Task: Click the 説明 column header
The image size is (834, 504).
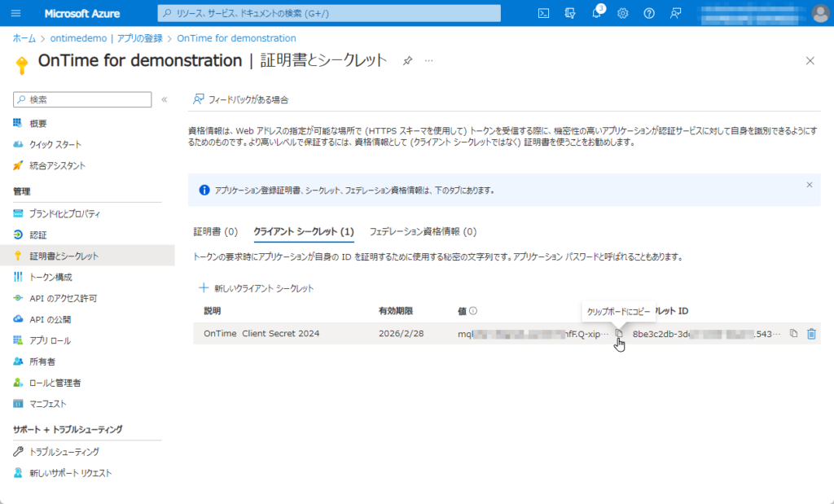Action: click(x=213, y=311)
